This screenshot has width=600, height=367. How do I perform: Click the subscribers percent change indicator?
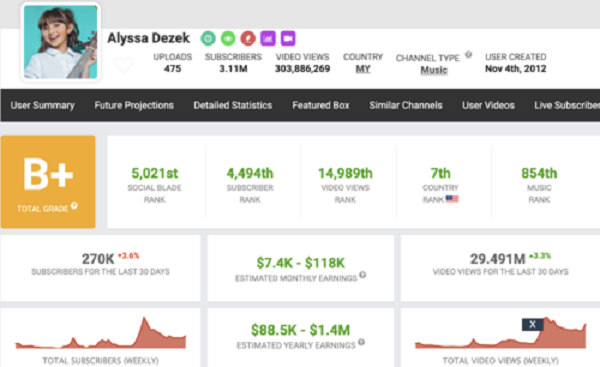coord(128,256)
